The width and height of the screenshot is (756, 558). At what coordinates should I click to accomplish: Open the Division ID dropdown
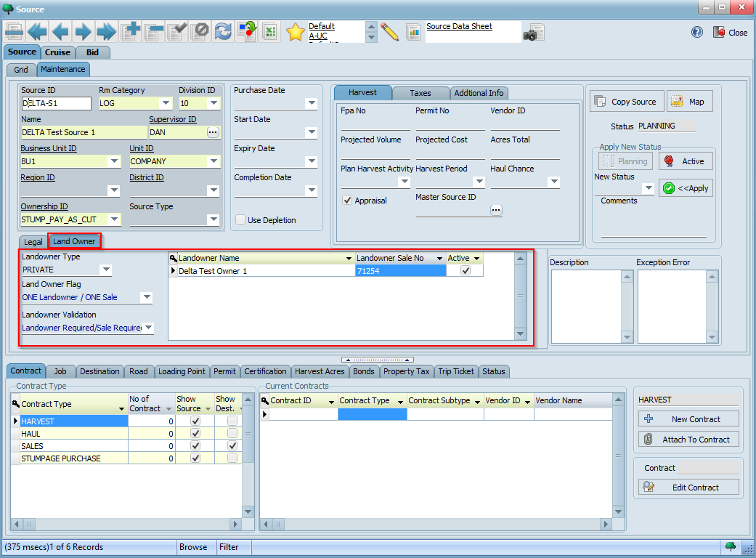(x=214, y=102)
